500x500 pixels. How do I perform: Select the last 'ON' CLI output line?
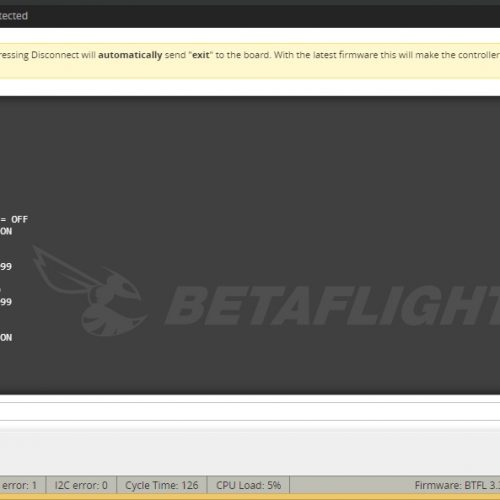tap(6, 337)
